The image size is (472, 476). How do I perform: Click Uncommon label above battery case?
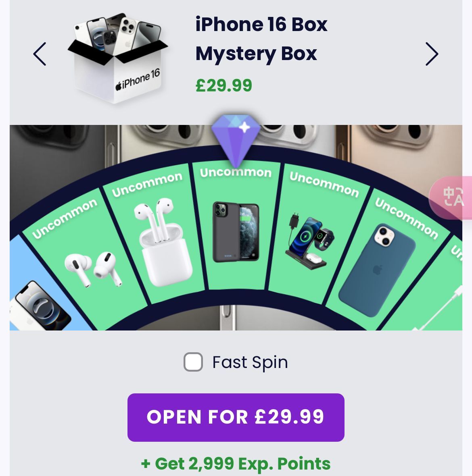coord(236,173)
